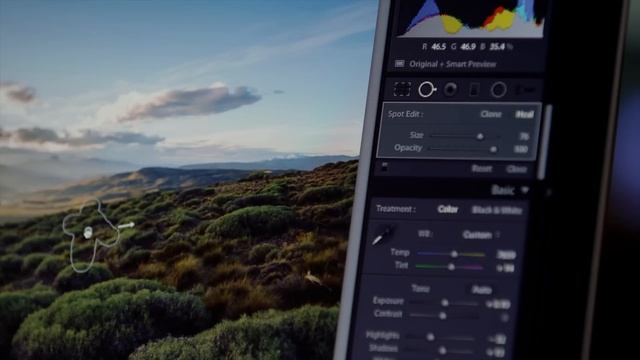Click the Size slider handle
Image resolution: width=640 pixels, height=360 pixels.
(480, 136)
